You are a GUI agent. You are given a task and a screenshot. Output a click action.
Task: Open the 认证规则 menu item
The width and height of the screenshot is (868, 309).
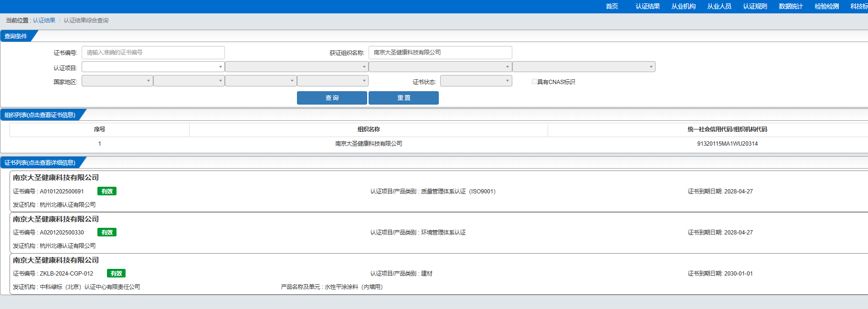[x=755, y=6]
